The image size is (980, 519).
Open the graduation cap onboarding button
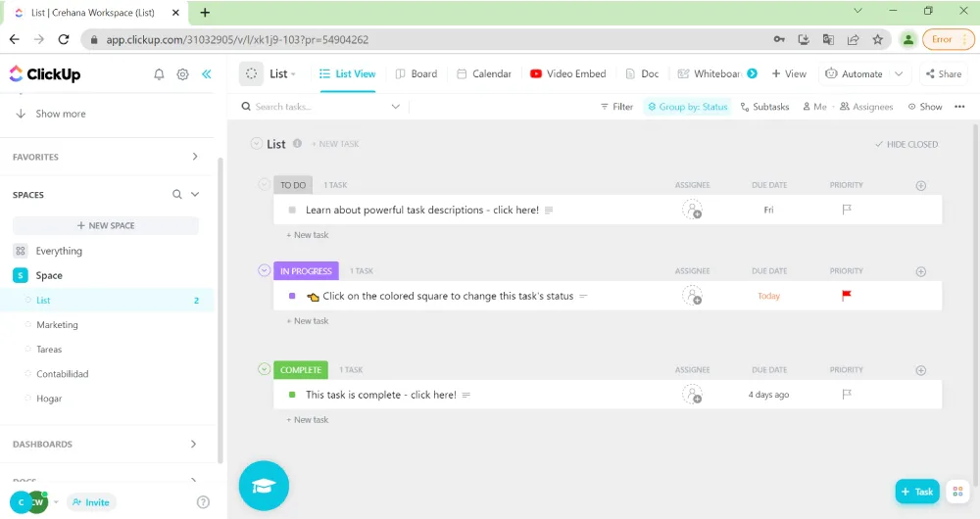[x=264, y=486]
